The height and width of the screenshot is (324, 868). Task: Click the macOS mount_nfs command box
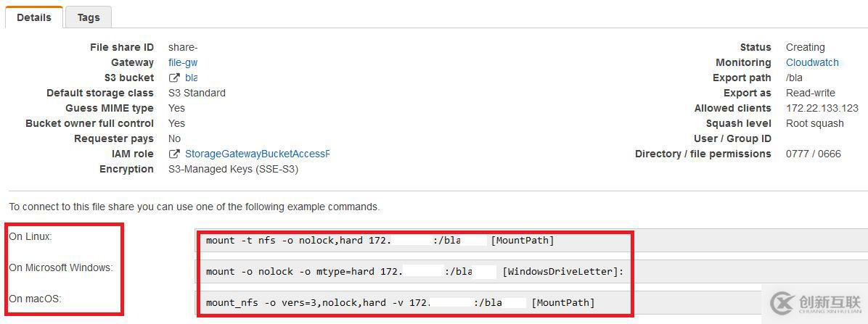point(414,302)
